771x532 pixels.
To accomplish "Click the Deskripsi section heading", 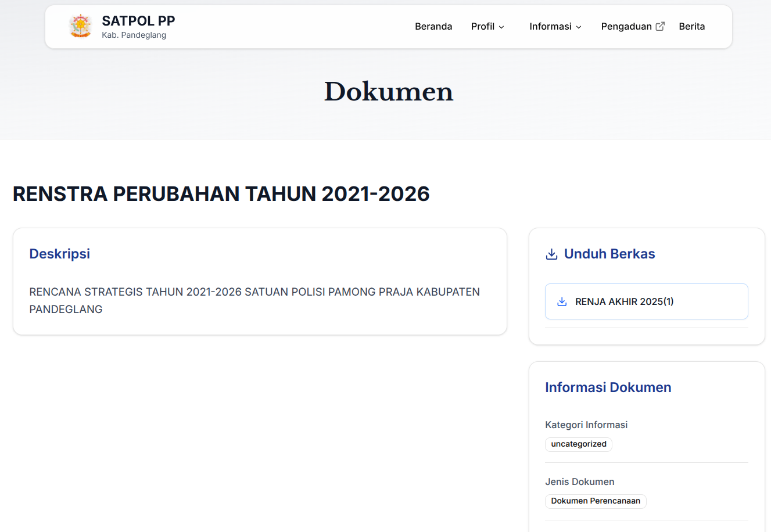I will click(x=59, y=254).
